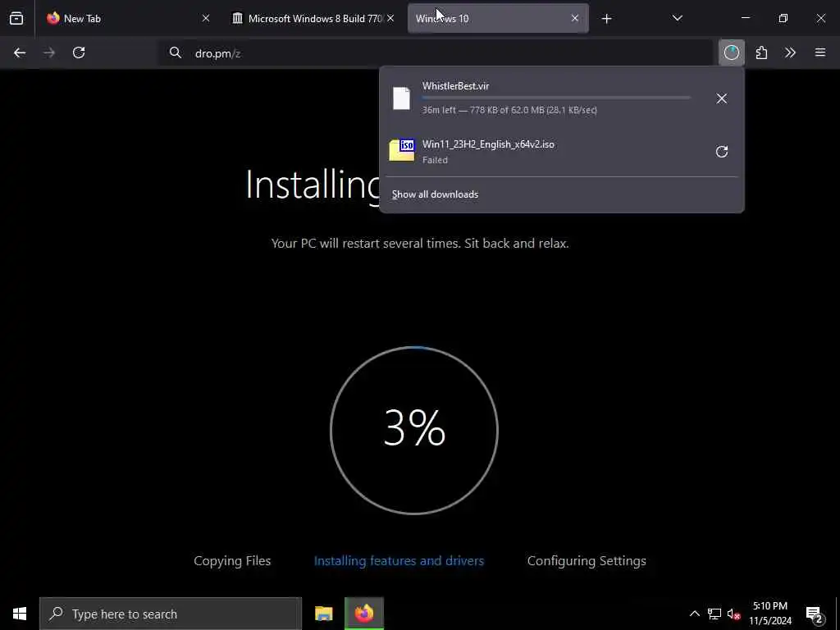Click the Configuring Settings stage label

587,561
